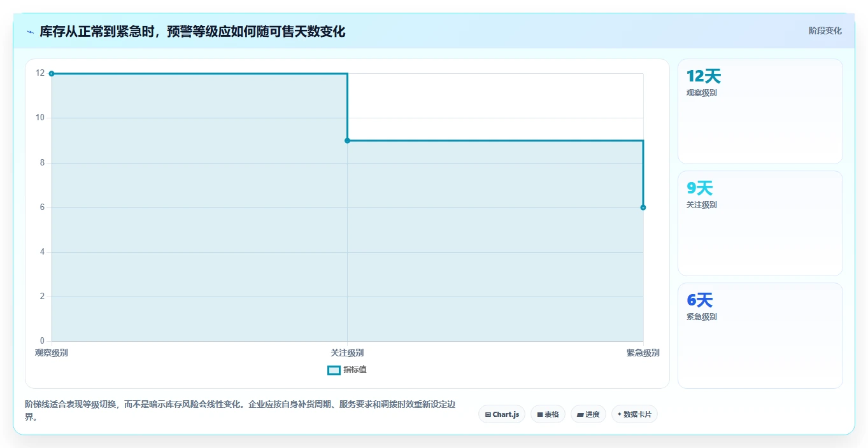Select the 表格 tag button
This screenshot has width=868, height=448.
point(548,414)
